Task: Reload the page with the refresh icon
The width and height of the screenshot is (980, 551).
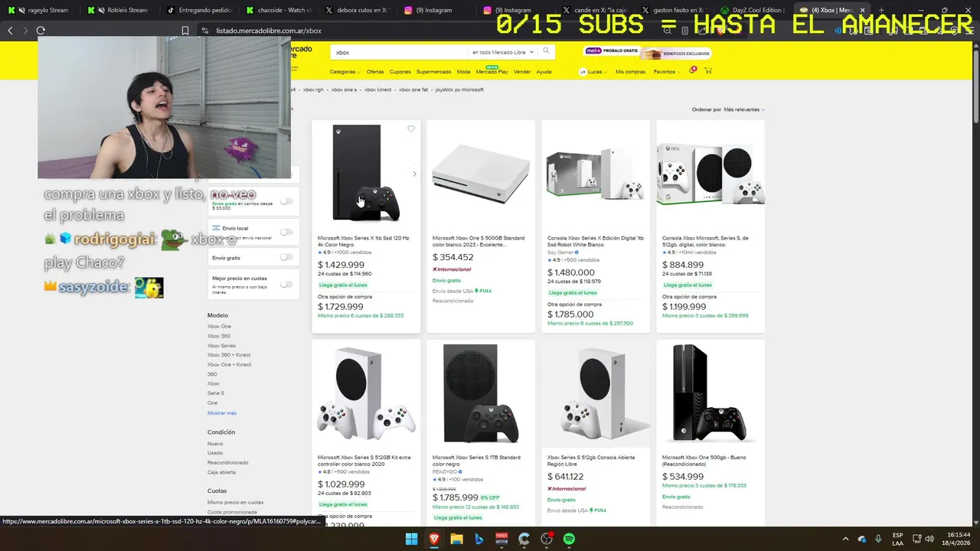Action: click(x=41, y=31)
